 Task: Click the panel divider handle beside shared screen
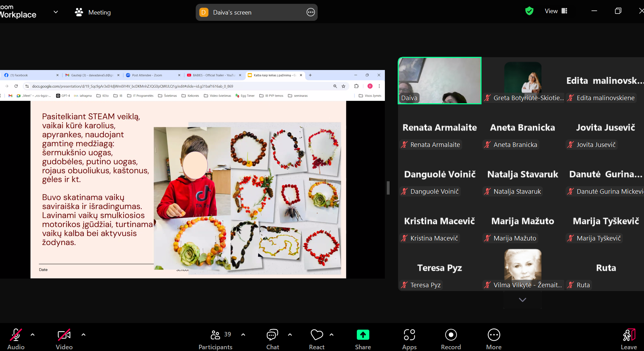click(388, 188)
